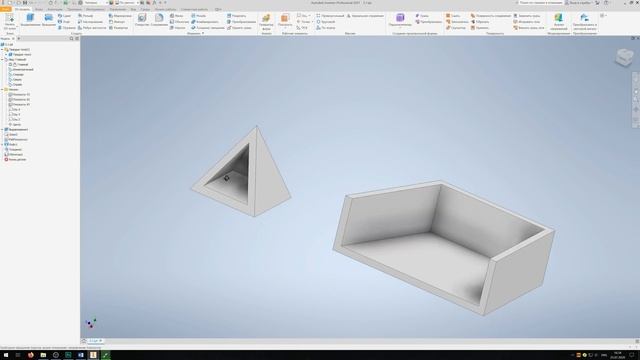Create a work Axis (Ось)
This screenshot has width=640, height=360.
pos(302,16)
